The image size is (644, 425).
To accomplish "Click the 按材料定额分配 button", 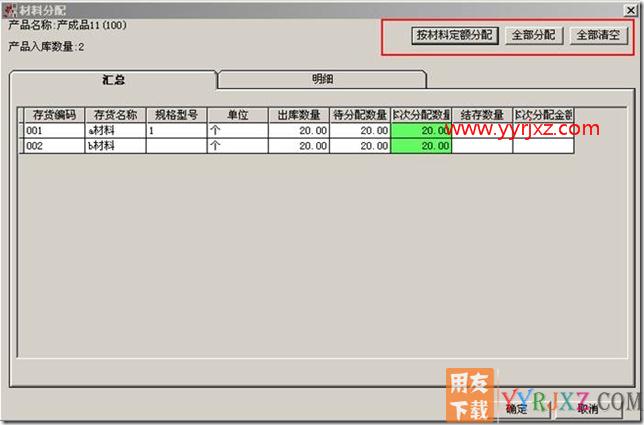I will (x=455, y=36).
